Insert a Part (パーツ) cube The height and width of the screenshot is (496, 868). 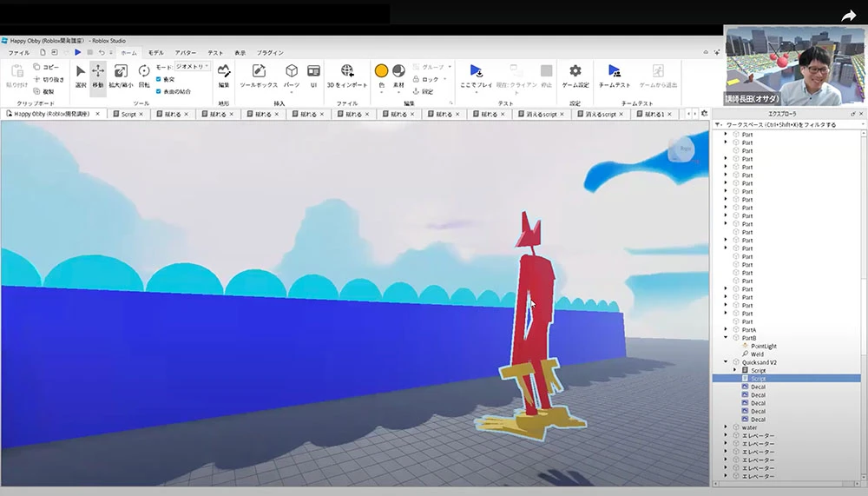[292, 76]
